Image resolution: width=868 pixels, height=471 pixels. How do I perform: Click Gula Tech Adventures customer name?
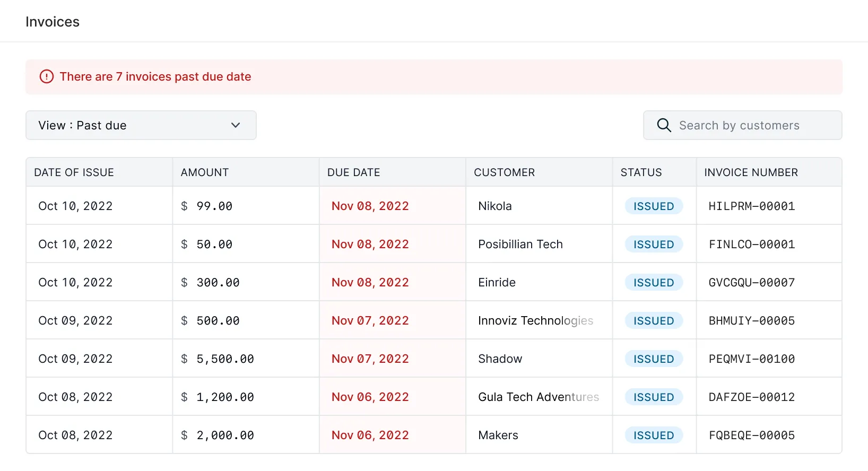pos(538,397)
